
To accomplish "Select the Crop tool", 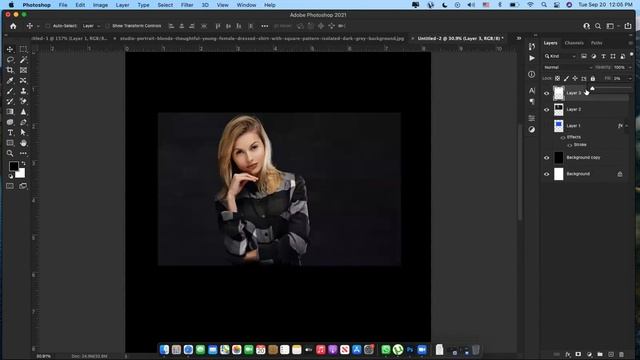I will (10, 70).
